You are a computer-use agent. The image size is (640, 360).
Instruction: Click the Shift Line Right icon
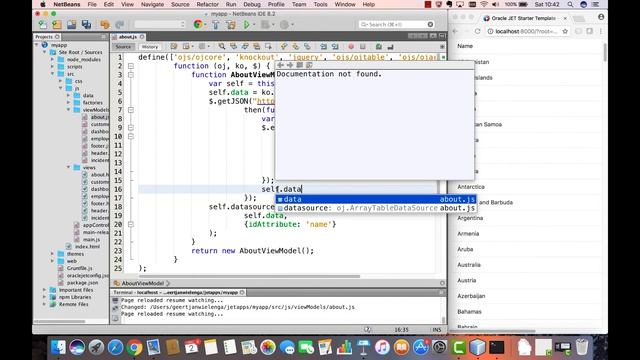335,47
